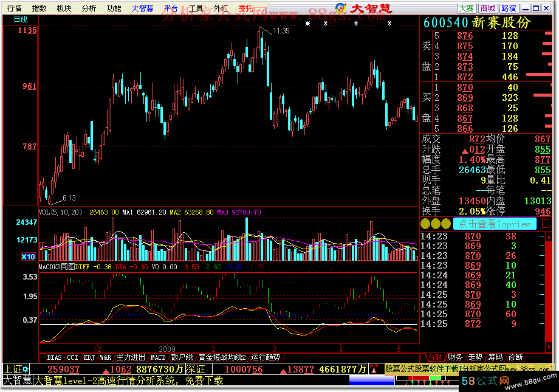Click the middle yellow circle indicator
The width and height of the screenshot is (559, 392).
coord(436,224)
